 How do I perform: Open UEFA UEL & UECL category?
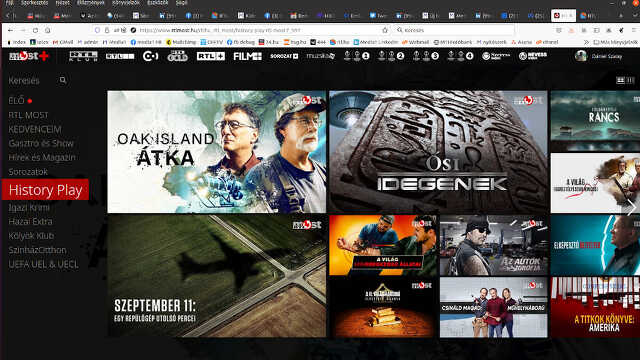[x=43, y=264]
